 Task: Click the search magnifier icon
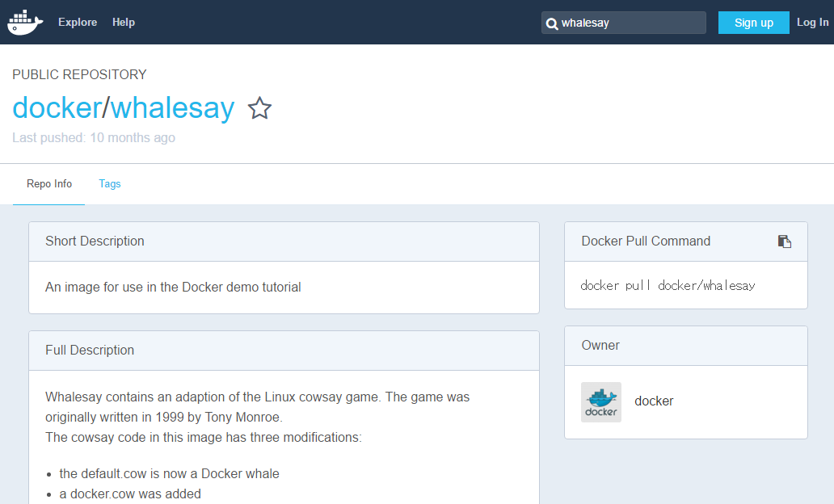[x=552, y=23]
